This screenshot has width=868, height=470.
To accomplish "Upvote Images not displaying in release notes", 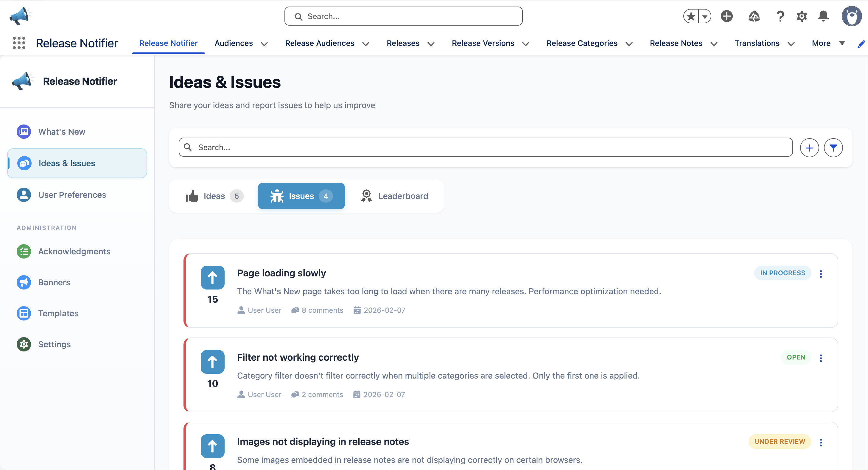I will [213, 446].
